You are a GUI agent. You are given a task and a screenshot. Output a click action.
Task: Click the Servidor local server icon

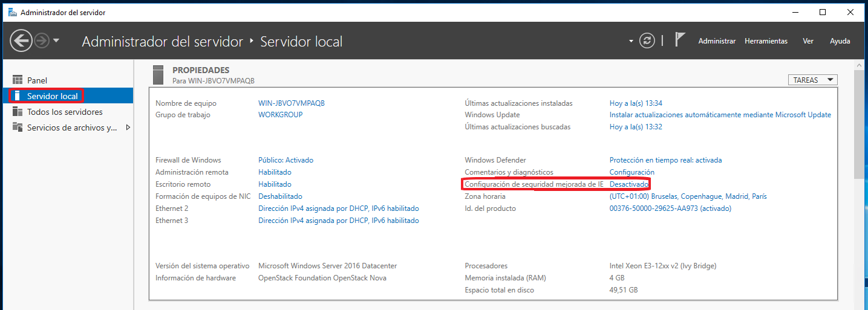[17, 96]
